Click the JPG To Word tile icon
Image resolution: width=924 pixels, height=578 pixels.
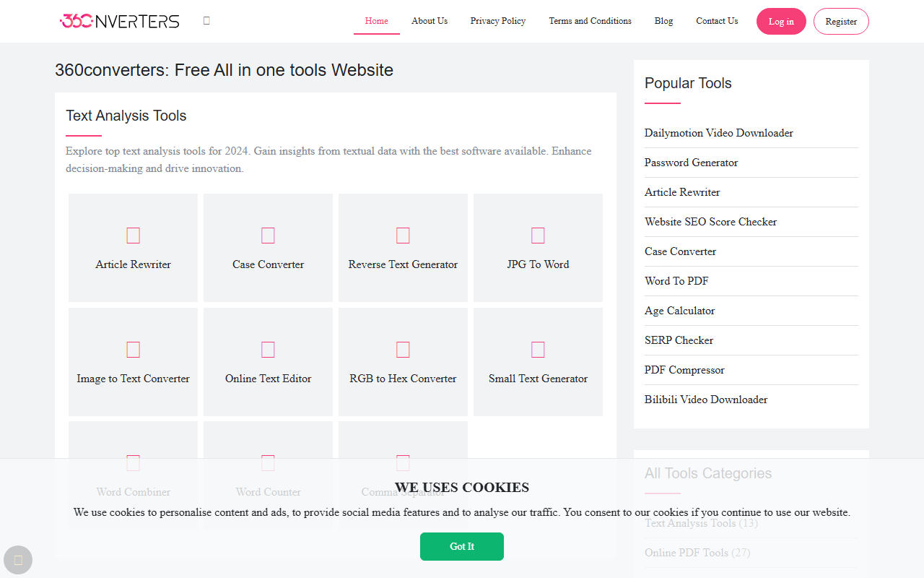click(x=538, y=236)
